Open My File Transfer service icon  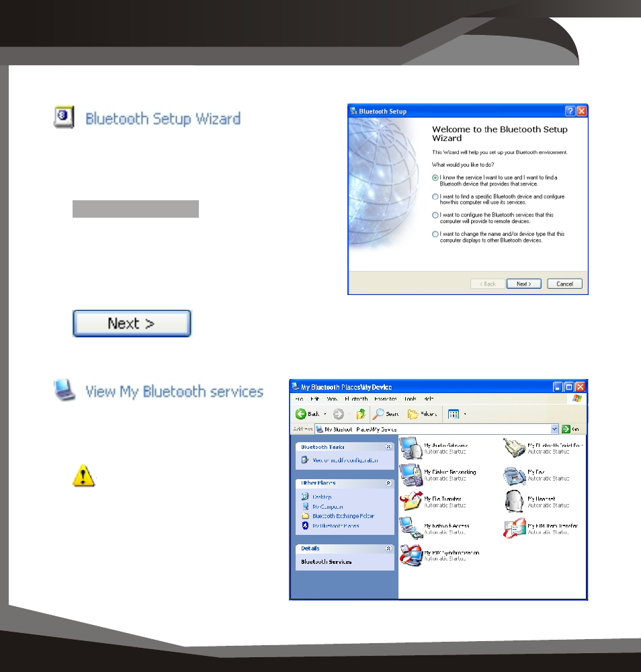pos(411,501)
